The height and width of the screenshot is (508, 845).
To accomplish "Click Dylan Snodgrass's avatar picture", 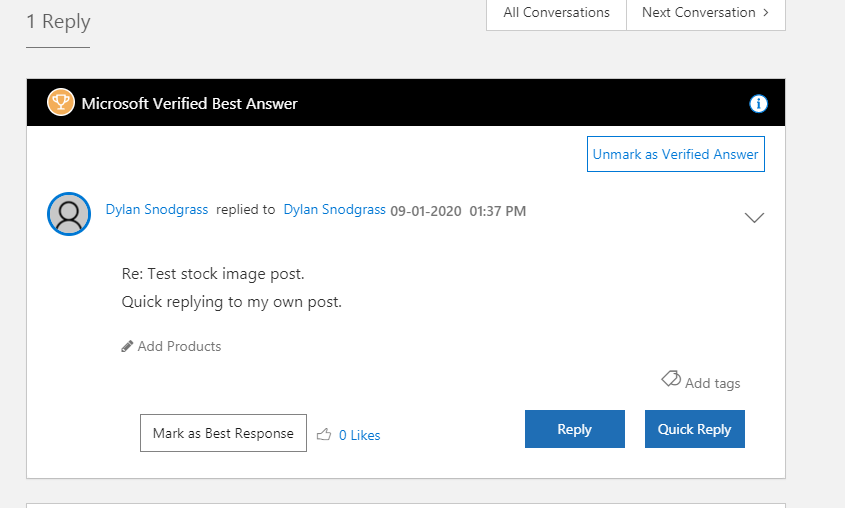I will (x=69, y=214).
